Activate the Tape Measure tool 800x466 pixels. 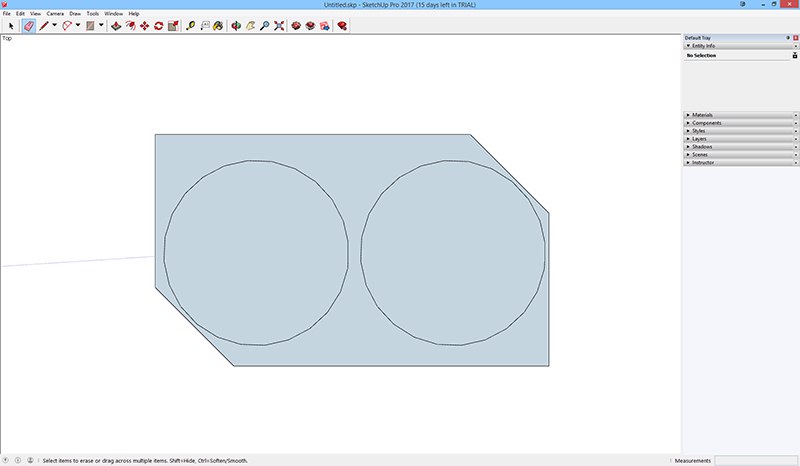[190, 26]
